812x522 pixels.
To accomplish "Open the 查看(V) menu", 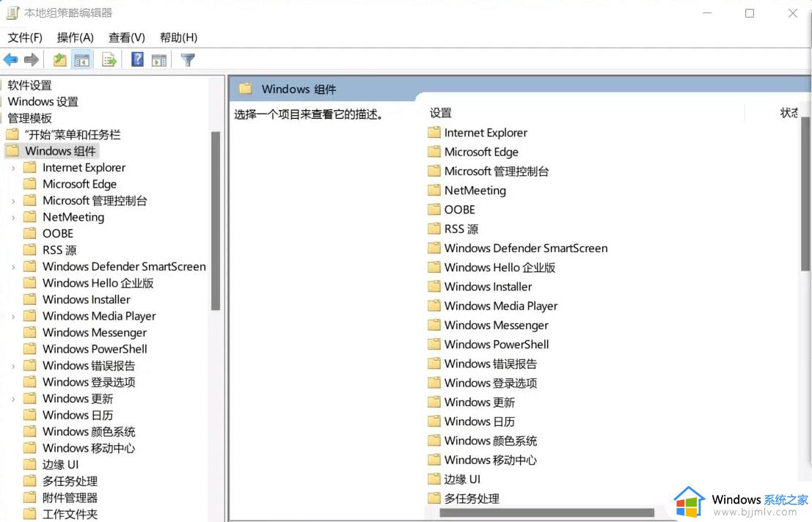I will [x=126, y=38].
